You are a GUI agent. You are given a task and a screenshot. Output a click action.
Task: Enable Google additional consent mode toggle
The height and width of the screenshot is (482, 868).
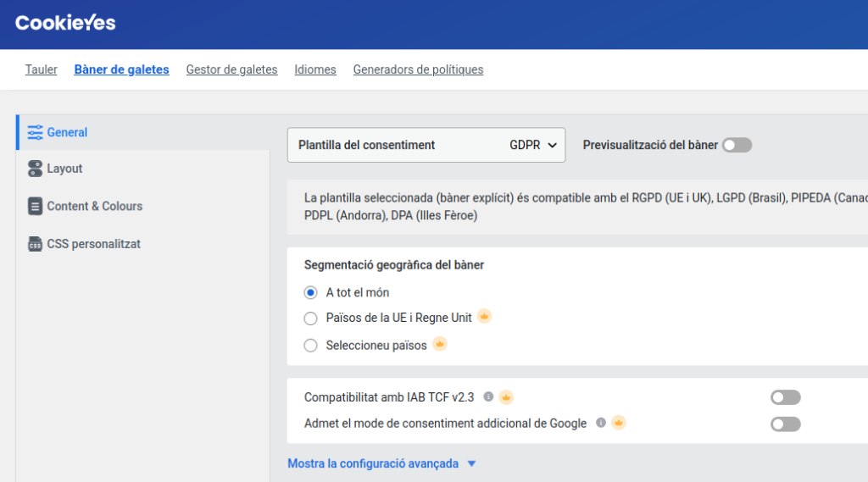tap(785, 424)
